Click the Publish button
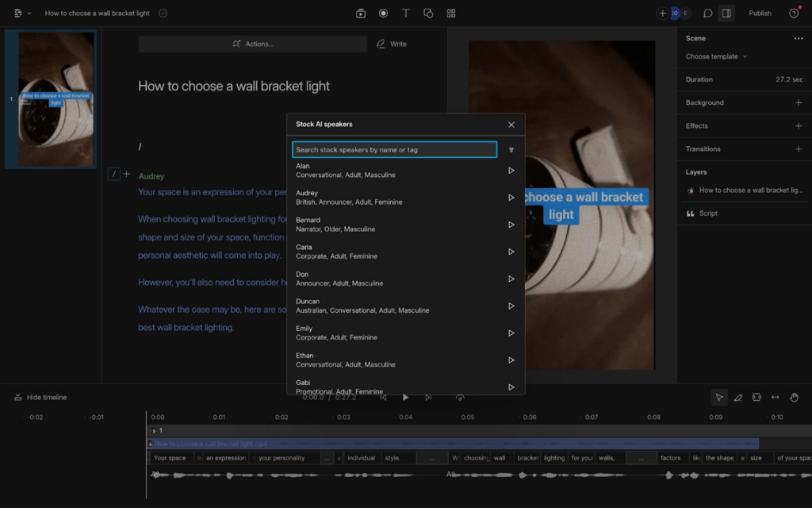 point(760,13)
